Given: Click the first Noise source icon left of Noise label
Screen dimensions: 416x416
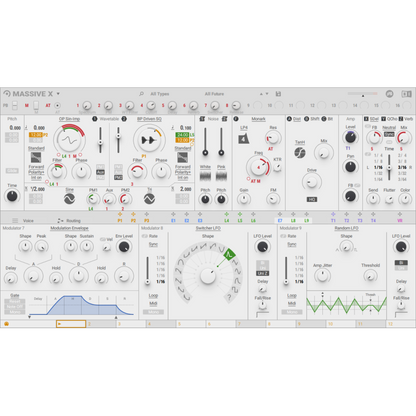Looking at the screenshot, I should (202, 119).
